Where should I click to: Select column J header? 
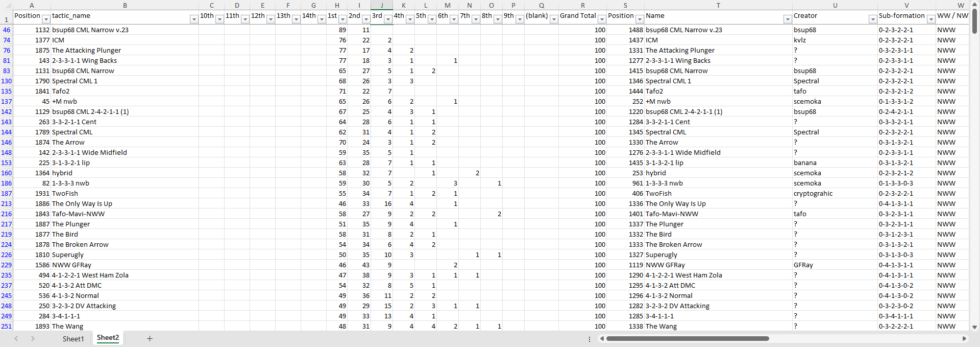381,5
